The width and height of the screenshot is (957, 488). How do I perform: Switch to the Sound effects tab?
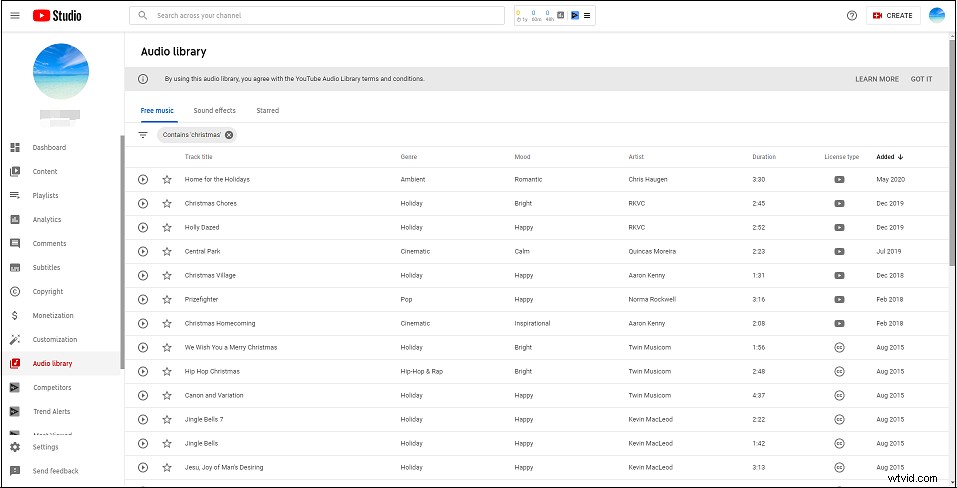(214, 111)
